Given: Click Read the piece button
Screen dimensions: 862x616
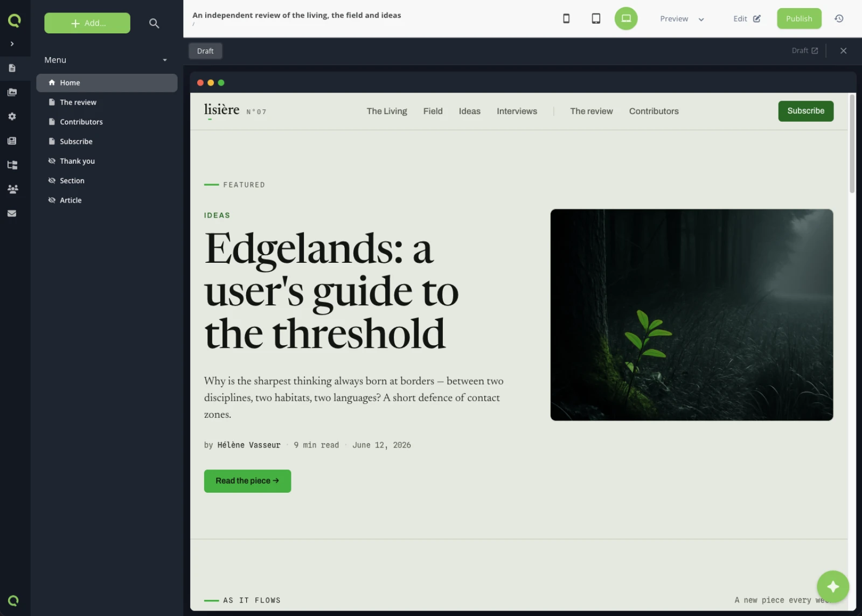Looking at the screenshot, I should point(247,481).
